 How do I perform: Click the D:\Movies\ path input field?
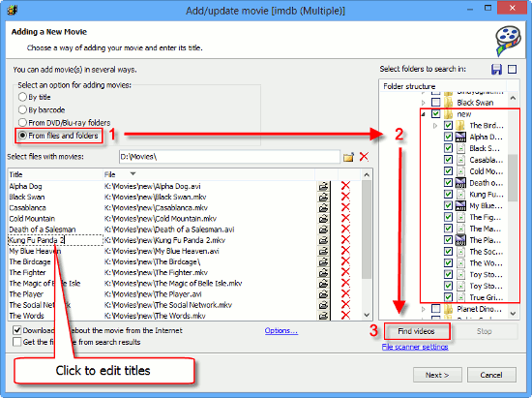click(x=229, y=157)
